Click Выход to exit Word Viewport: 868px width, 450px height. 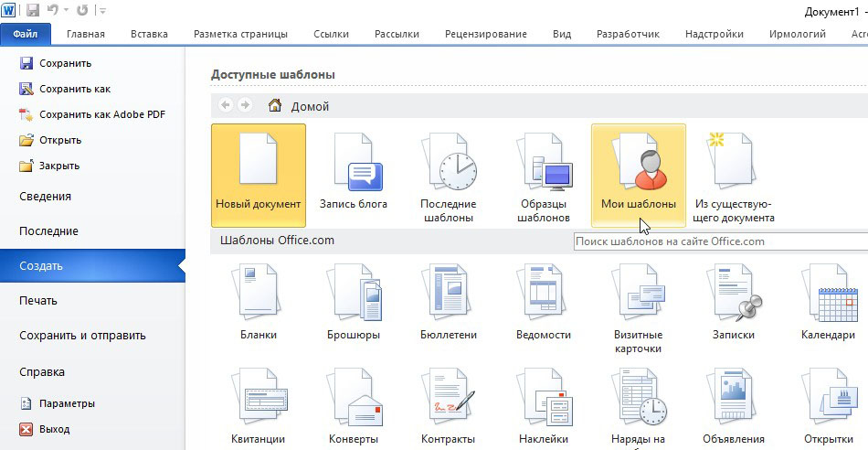(x=54, y=429)
